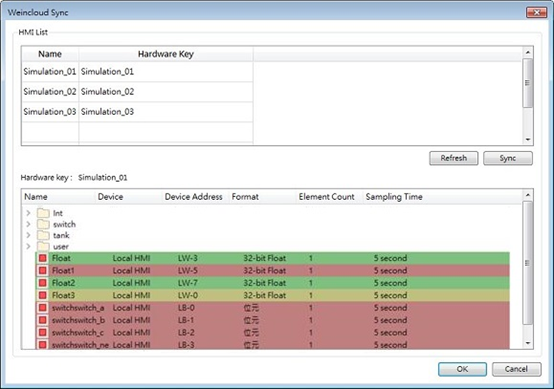Screen dimensions: 554x389
Task: Click the LB-2 device address
Action: (x=186, y=332)
